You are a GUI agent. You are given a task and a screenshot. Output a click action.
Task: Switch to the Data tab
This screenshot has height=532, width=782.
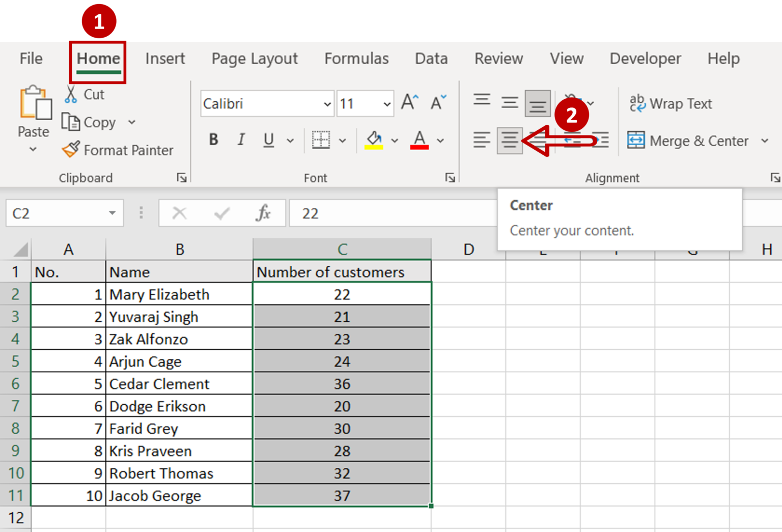(x=431, y=59)
